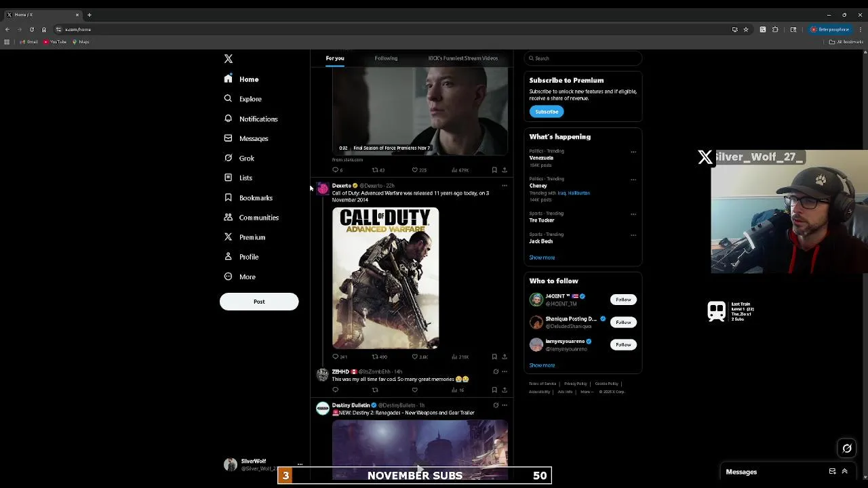
Task: Click the Subscribe to Premium button
Action: click(547, 112)
